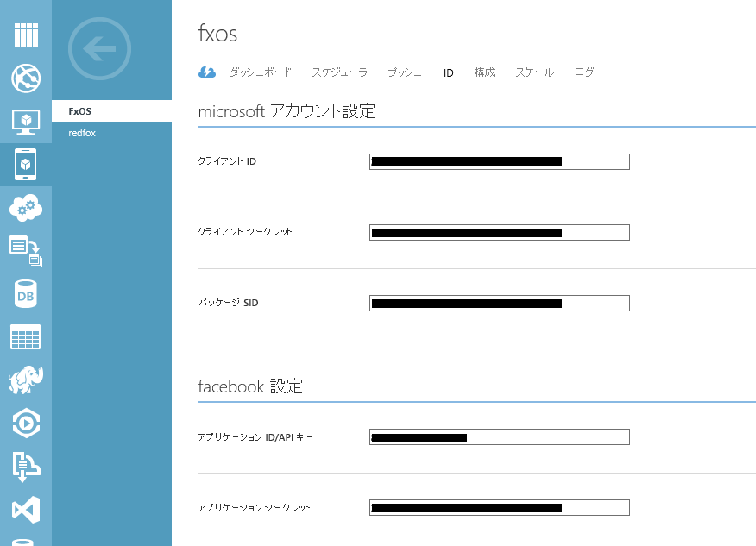This screenshot has height=546, width=756.
Task: Click the back arrow circle button
Action: tap(99, 49)
